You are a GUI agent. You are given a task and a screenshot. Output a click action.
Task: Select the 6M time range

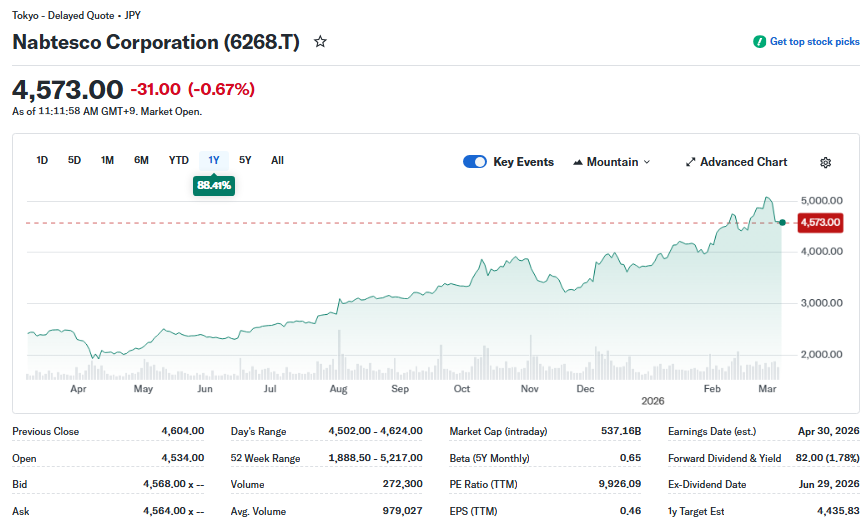[x=141, y=160]
